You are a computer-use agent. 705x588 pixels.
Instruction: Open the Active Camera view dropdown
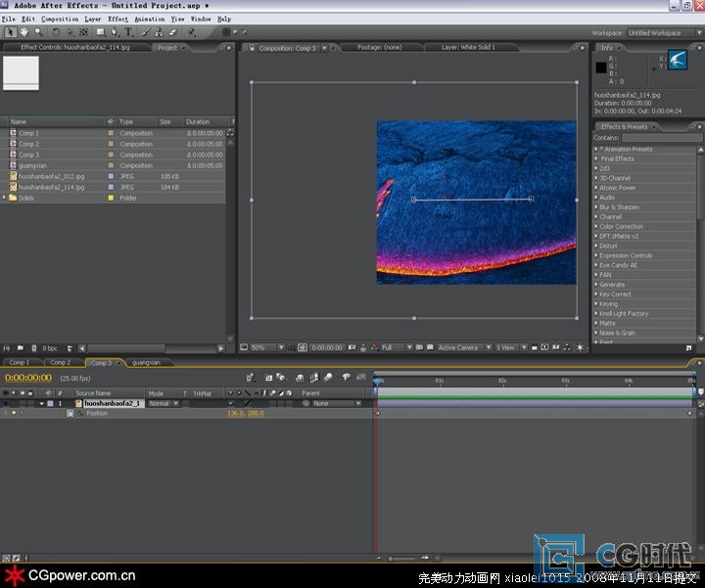pyautogui.click(x=460, y=347)
